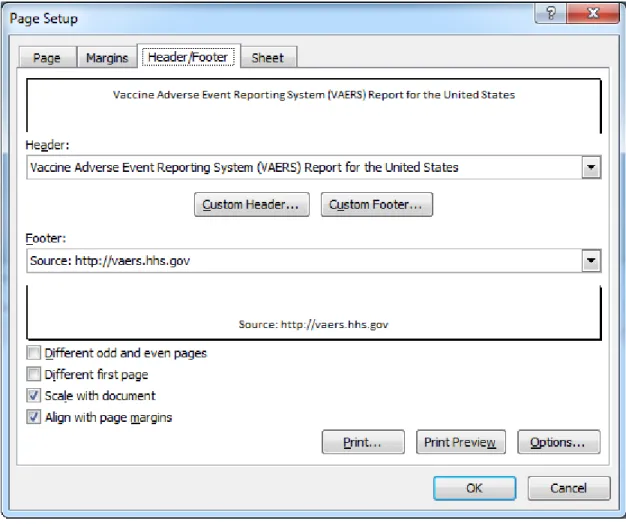The width and height of the screenshot is (626, 524).
Task: Click the Help question mark icon
Action: coord(550,13)
